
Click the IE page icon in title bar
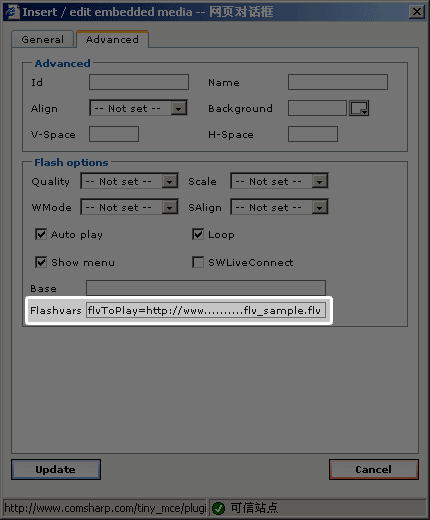point(12,12)
